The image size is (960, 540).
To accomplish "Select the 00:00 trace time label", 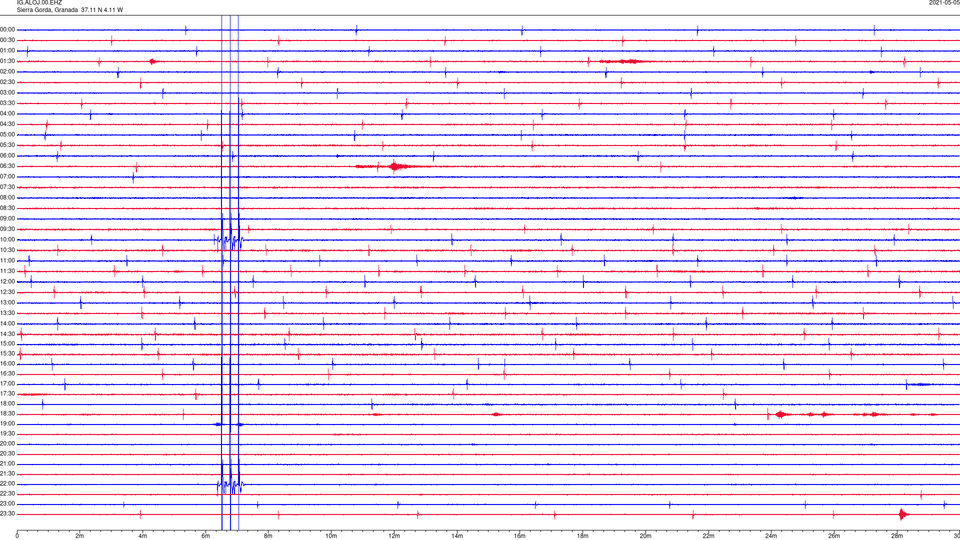I will tap(8, 30).
